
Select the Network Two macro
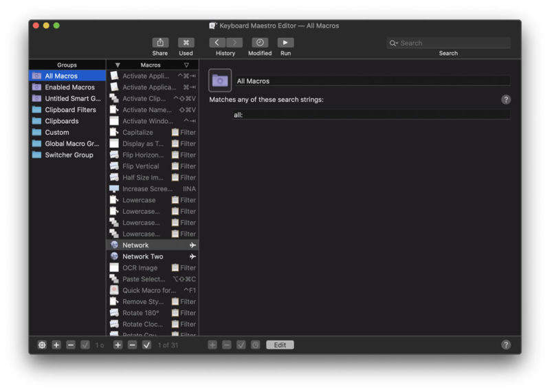click(x=153, y=257)
